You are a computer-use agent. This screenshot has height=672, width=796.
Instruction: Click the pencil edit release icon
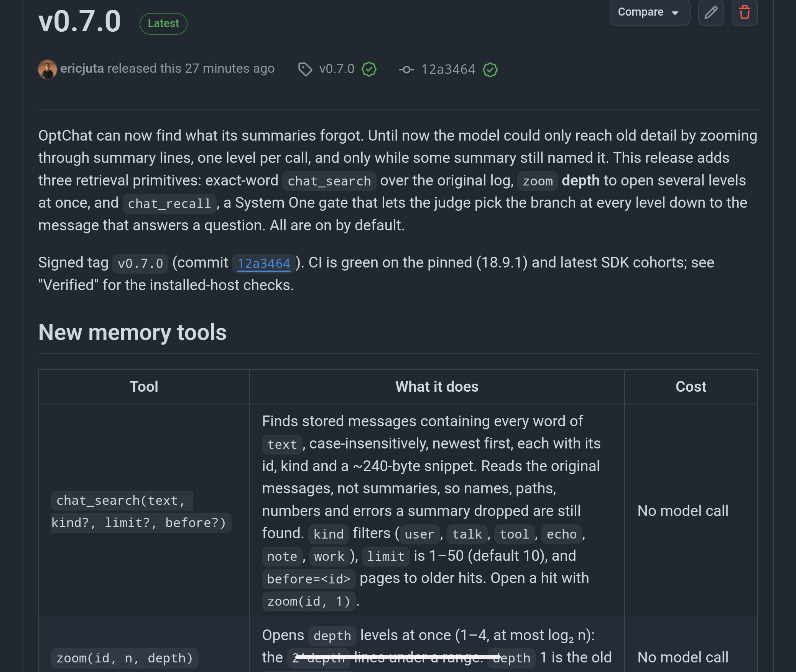[x=711, y=12]
